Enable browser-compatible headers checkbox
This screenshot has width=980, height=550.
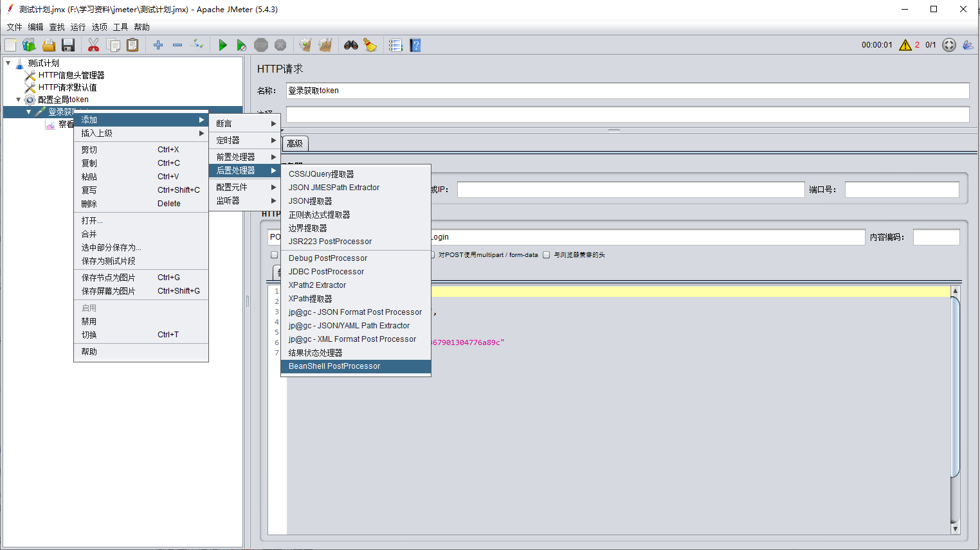547,255
